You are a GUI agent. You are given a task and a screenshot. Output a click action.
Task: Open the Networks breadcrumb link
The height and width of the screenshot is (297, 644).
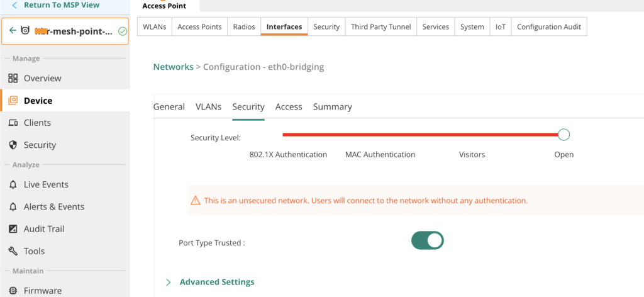173,67
